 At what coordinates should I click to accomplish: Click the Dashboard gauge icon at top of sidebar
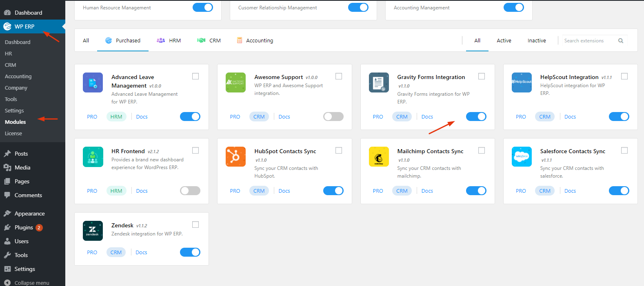(x=7, y=13)
